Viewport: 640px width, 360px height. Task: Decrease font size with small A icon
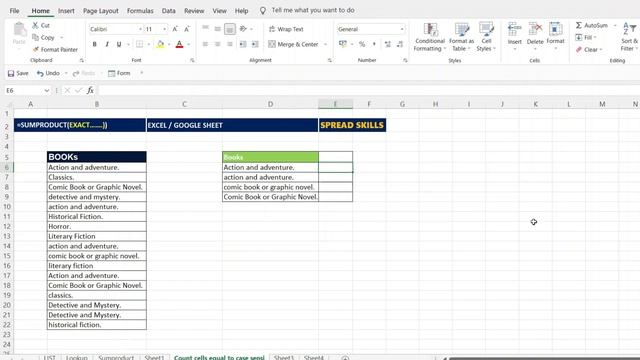pos(187,29)
